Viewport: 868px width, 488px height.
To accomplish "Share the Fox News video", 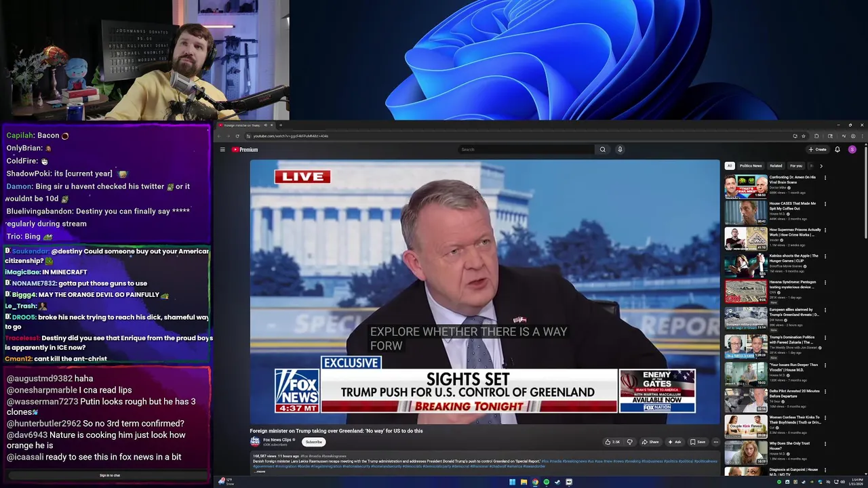I will (x=650, y=442).
